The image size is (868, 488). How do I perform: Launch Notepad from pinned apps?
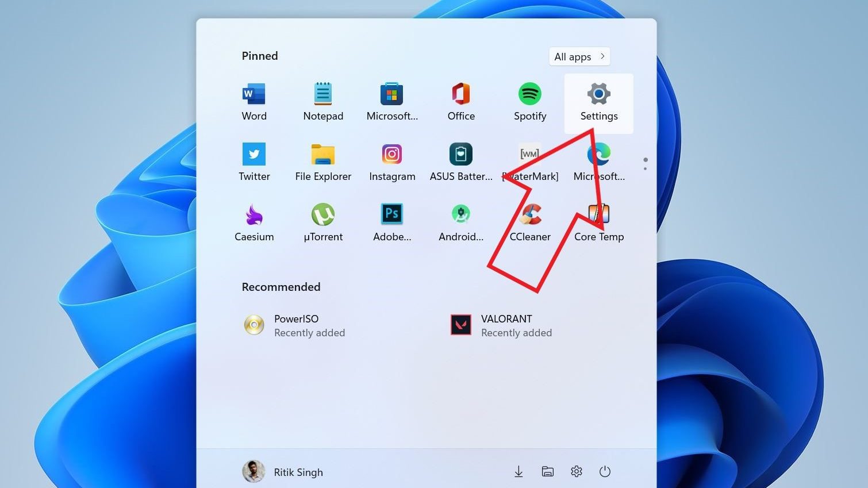tap(323, 103)
